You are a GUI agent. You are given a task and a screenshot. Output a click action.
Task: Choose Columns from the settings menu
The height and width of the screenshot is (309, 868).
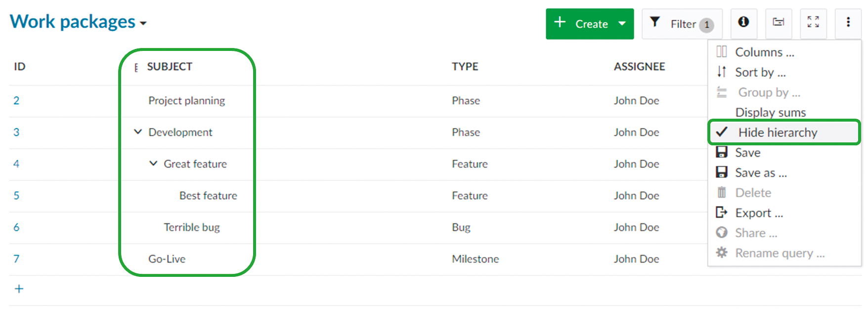pyautogui.click(x=764, y=52)
